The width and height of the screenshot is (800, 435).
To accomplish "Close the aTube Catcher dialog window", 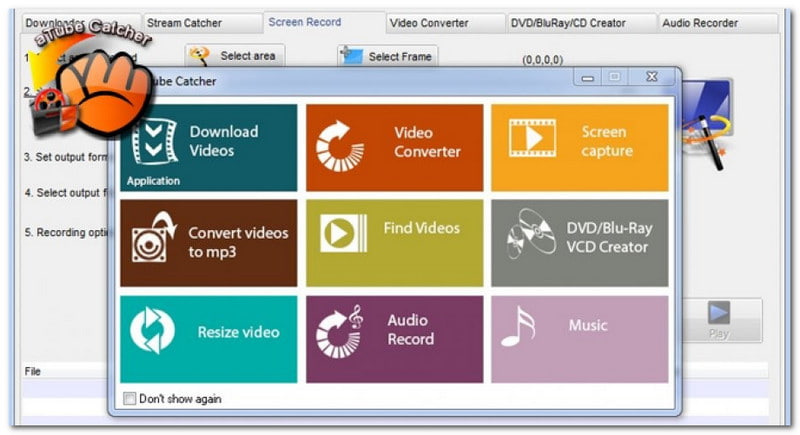I will pyautogui.click(x=652, y=77).
